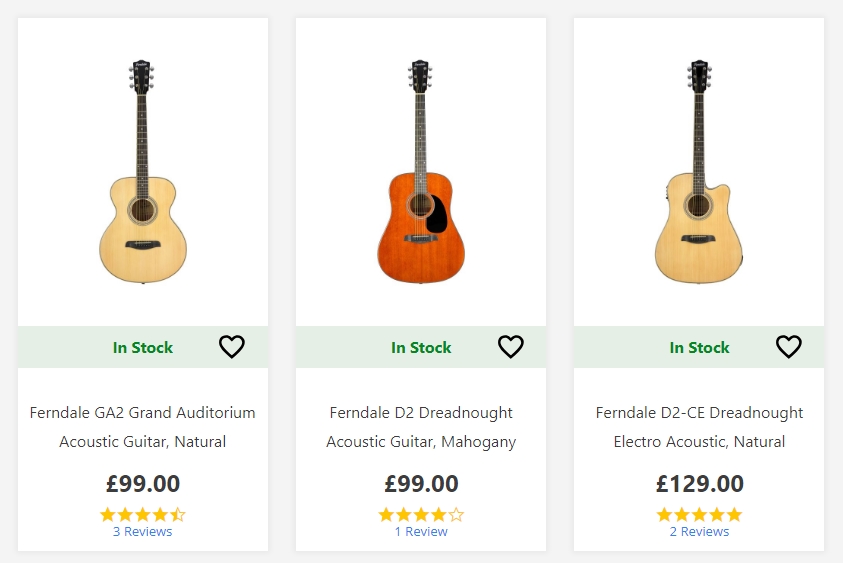View the mahogany D2 Dreadnought guitar photo
The height and width of the screenshot is (563, 843).
click(421, 171)
